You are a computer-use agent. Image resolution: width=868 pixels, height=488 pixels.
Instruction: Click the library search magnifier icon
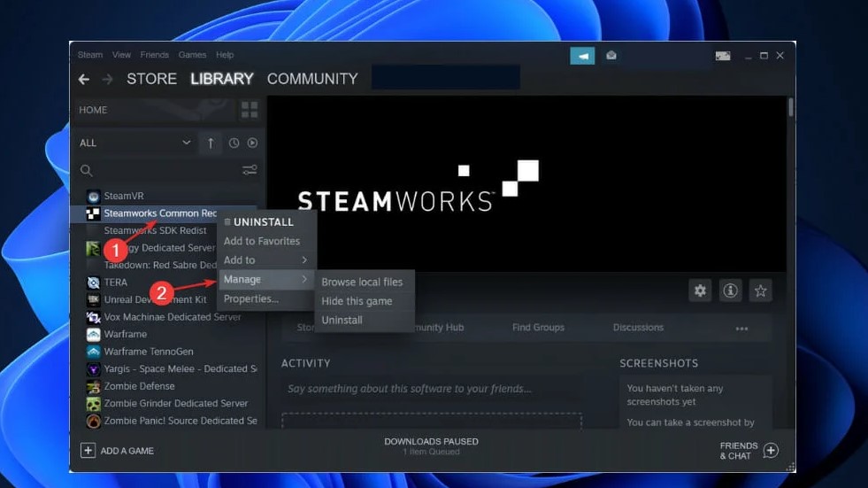(x=87, y=170)
